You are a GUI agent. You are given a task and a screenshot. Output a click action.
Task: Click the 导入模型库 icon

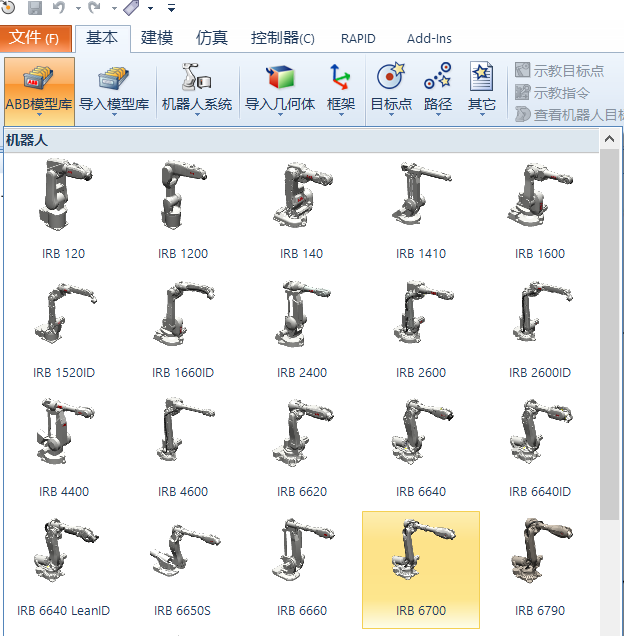click(114, 78)
